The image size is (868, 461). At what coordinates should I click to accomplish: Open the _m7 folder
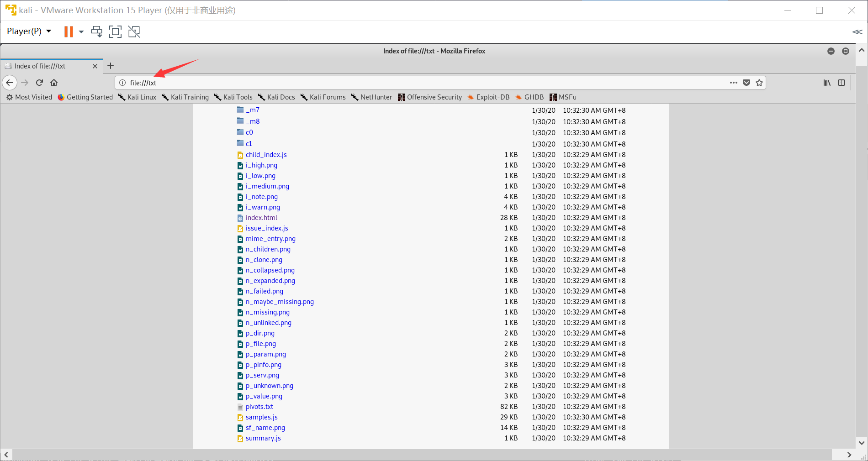pyautogui.click(x=253, y=110)
